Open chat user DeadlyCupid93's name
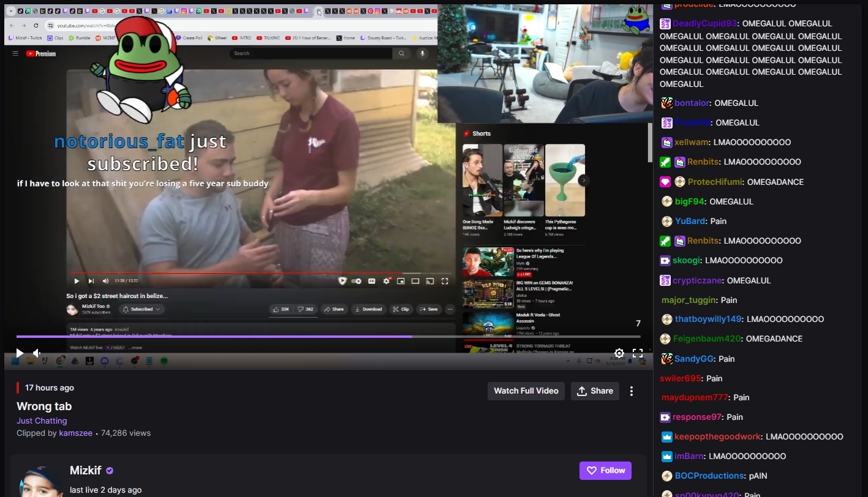Image resolution: width=868 pixels, height=497 pixels. [x=704, y=24]
